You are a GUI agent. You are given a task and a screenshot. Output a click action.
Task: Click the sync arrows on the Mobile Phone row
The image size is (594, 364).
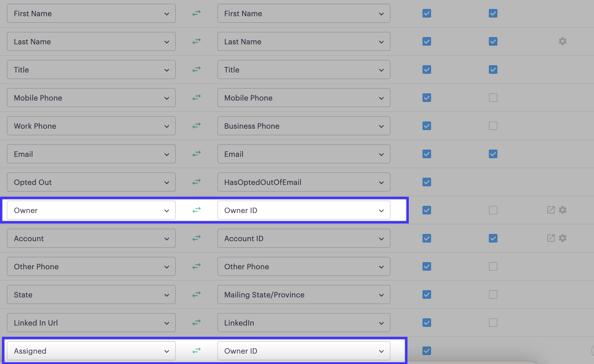coord(196,98)
